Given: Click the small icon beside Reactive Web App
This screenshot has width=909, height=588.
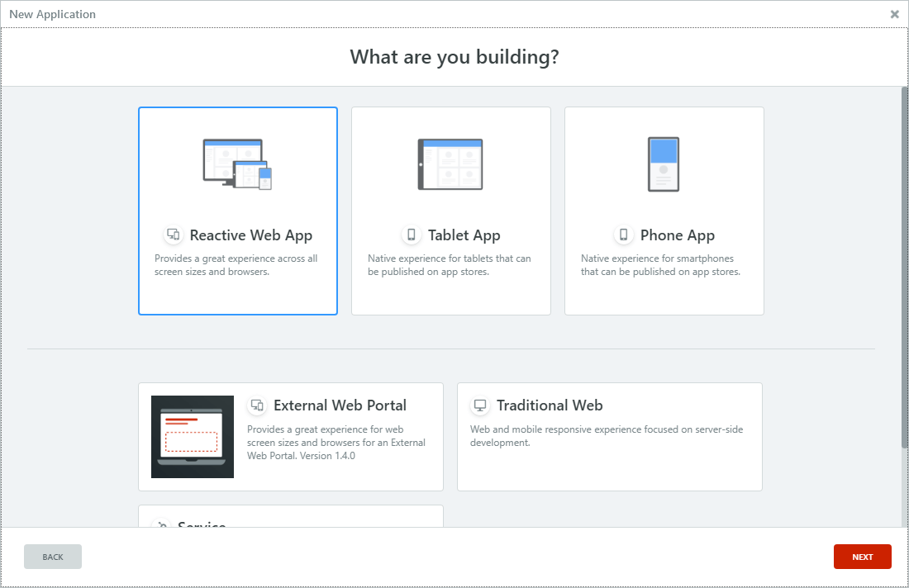Looking at the screenshot, I should 174,235.
